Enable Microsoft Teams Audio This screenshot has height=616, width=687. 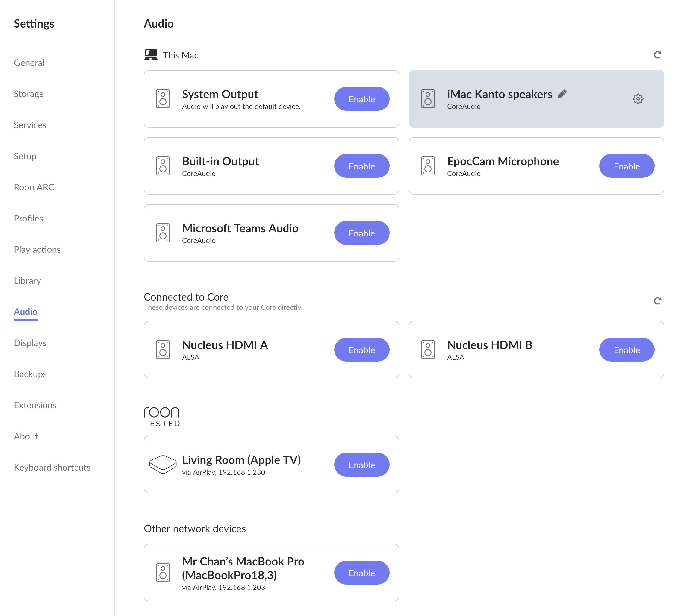click(361, 233)
